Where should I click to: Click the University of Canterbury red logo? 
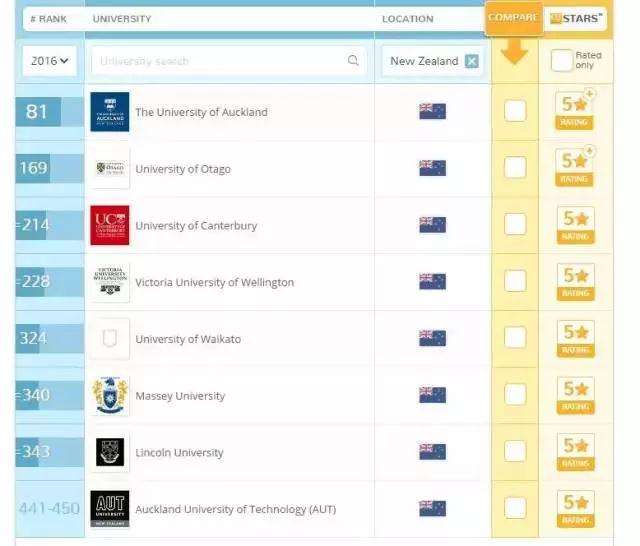109,225
